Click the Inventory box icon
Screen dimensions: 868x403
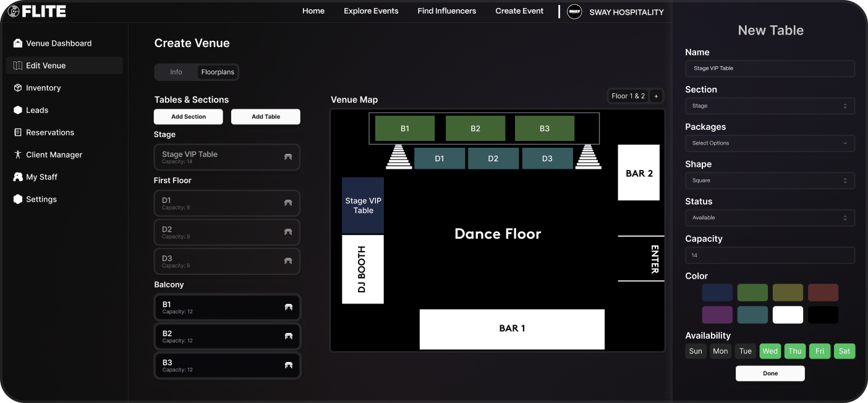[x=18, y=88]
